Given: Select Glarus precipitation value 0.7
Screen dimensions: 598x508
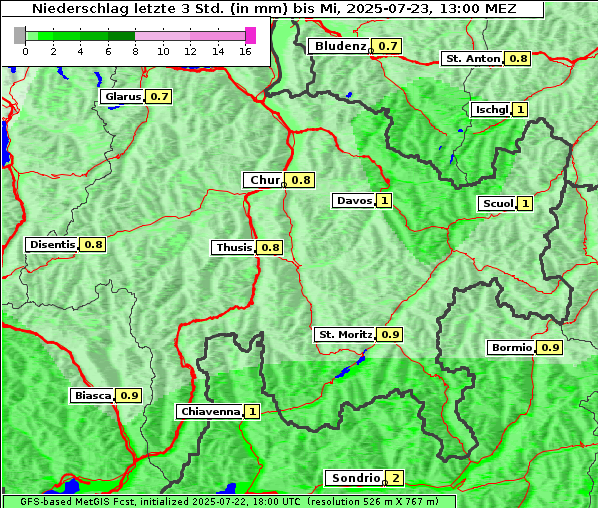Looking at the screenshot, I should click(x=158, y=96).
